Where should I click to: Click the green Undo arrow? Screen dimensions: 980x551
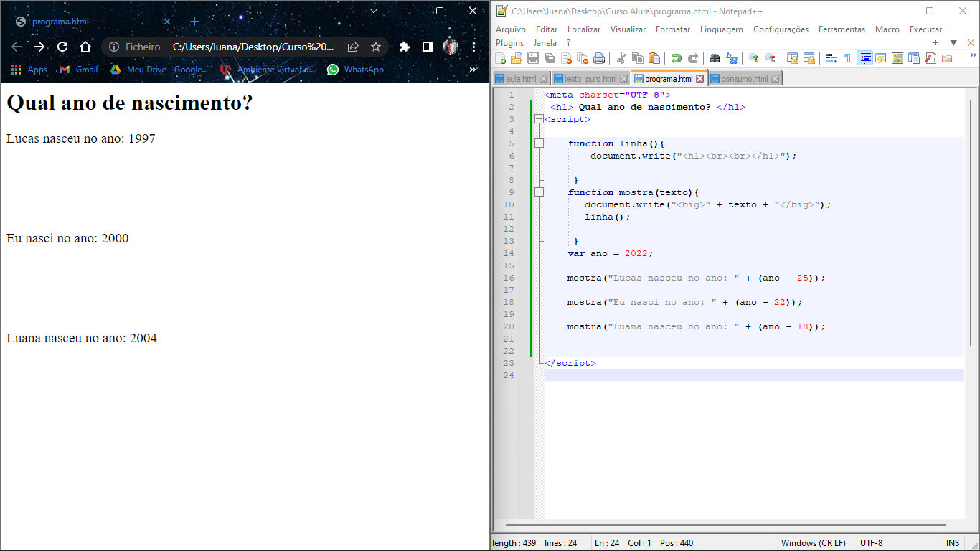pyautogui.click(x=676, y=58)
